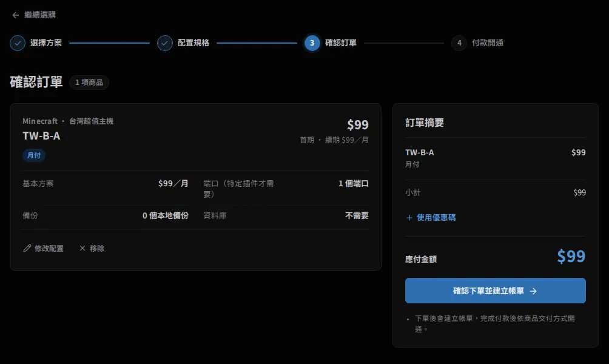Click the 應付金額 label

click(421, 259)
